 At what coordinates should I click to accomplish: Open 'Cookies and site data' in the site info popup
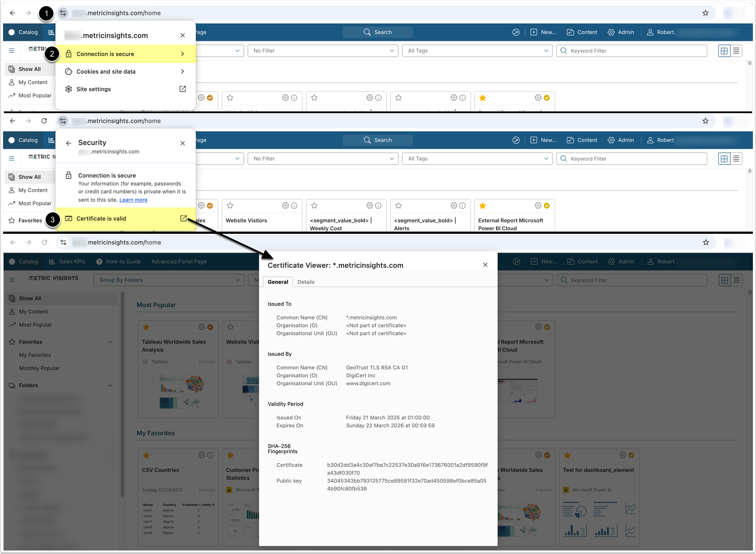tap(126, 71)
